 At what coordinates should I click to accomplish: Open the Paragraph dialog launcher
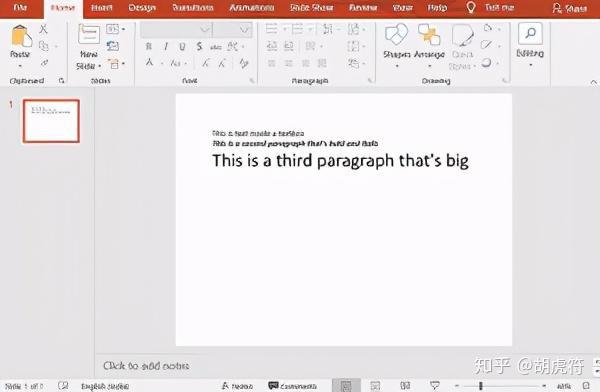coord(370,80)
